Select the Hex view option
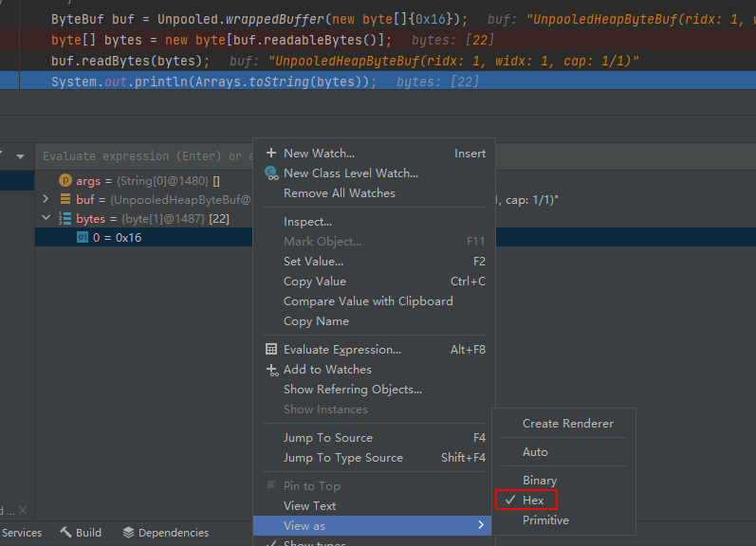The height and width of the screenshot is (546, 756). click(533, 500)
